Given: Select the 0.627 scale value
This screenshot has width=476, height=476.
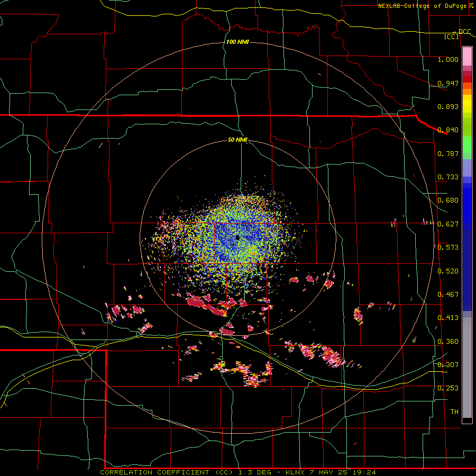Looking at the screenshot, I should (x=448, y=224).
